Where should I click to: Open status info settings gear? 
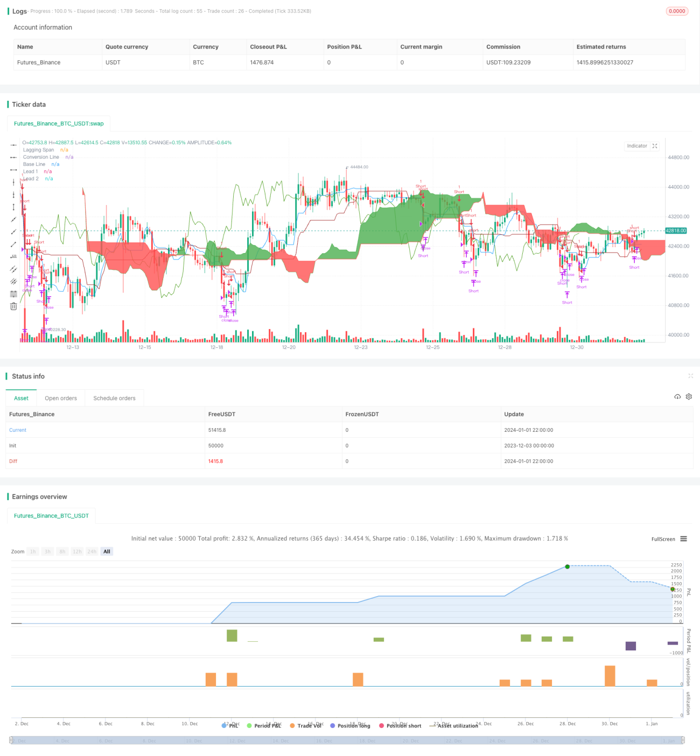coord(689,396)
